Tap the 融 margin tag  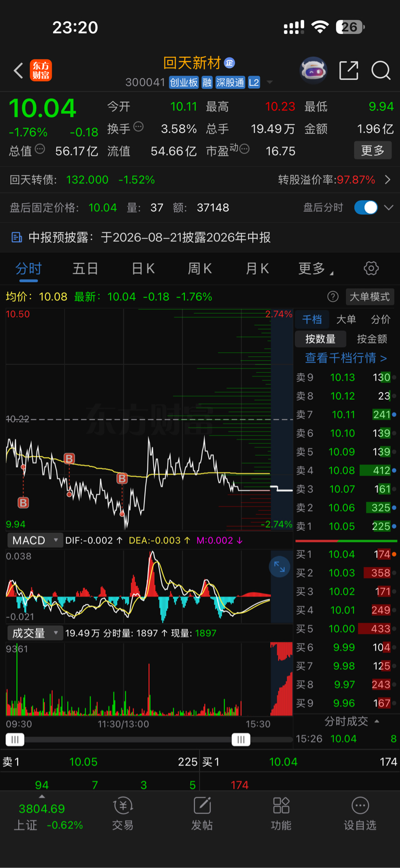(207, 82)
